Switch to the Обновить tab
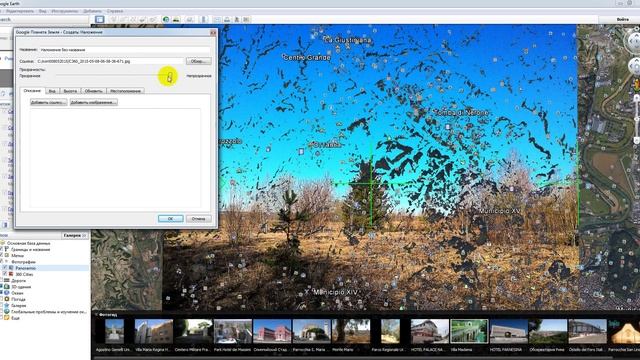The image size is (640, 360). coord(94,91)
